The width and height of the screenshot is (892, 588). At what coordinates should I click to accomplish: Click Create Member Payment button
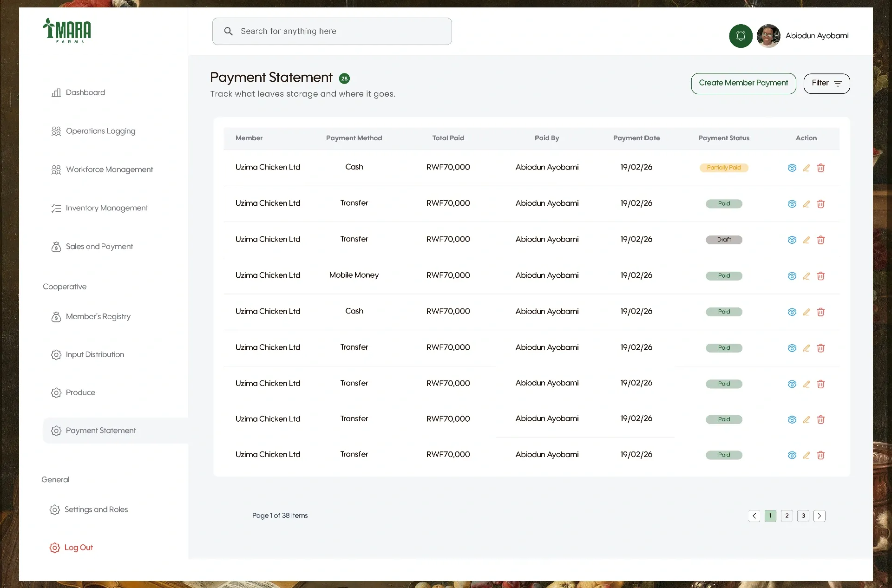click(x=743, y=83)
